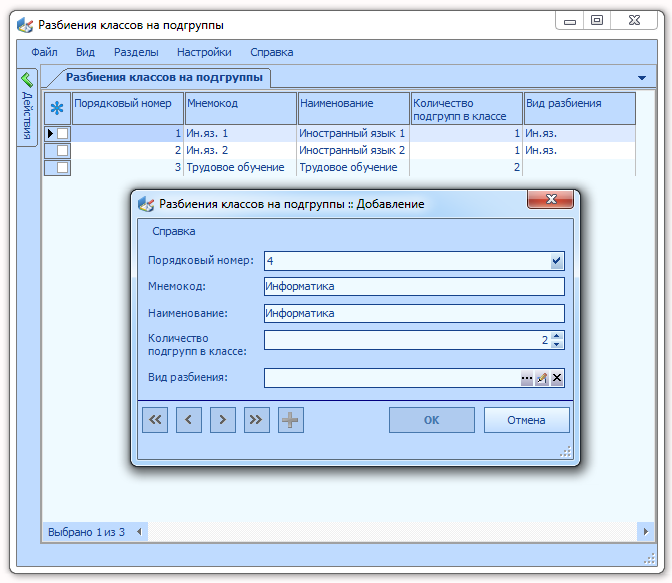Go to previous record arrow button
Viewport: 672px width, 583px height.
(189, 420)
